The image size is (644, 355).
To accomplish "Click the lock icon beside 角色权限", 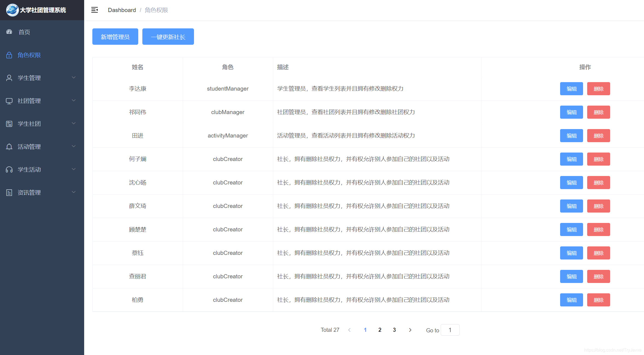I will coord(9,55).
